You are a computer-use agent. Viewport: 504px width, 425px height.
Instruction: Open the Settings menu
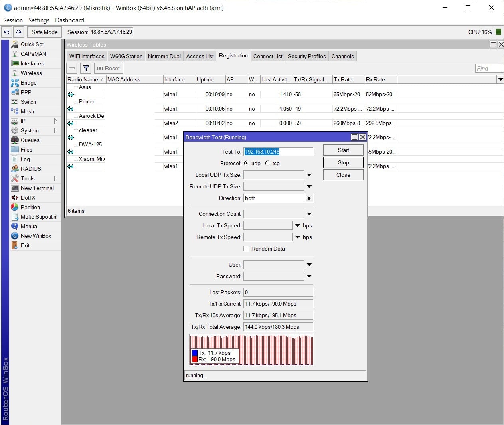pos(39,20)
